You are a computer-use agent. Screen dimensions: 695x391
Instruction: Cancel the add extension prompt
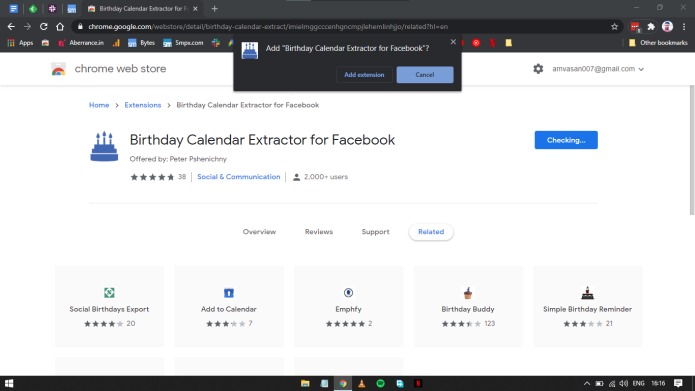(425, 74)
